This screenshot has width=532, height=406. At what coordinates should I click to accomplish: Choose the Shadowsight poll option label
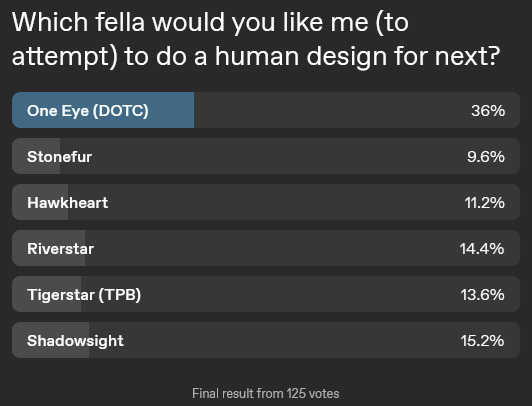click(x=75, y=341)
